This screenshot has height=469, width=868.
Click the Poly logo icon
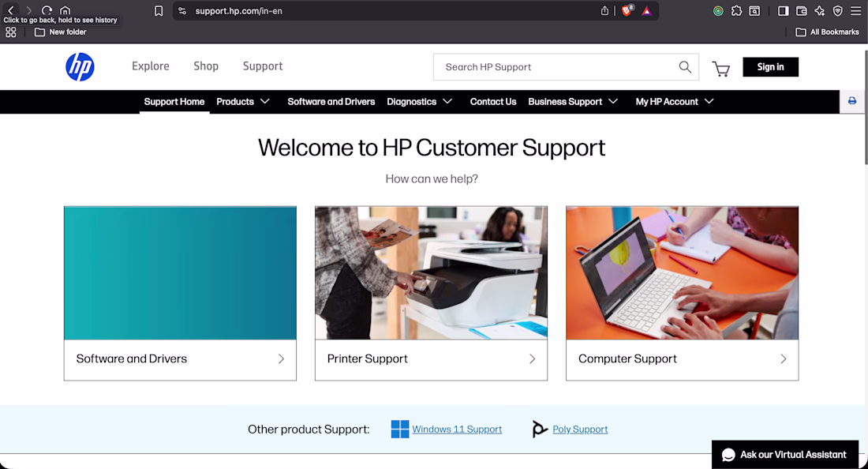click(539, 430)
